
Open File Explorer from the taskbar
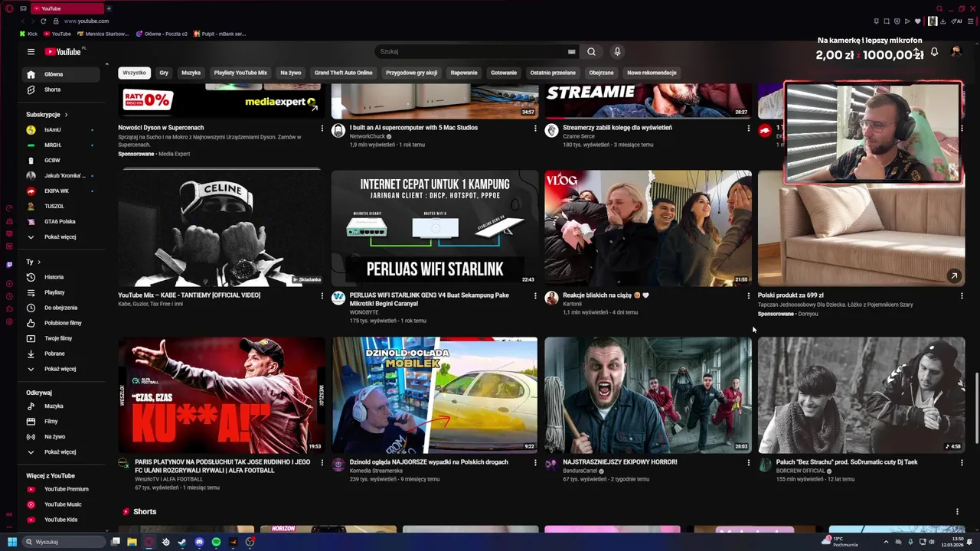[132, 542]
